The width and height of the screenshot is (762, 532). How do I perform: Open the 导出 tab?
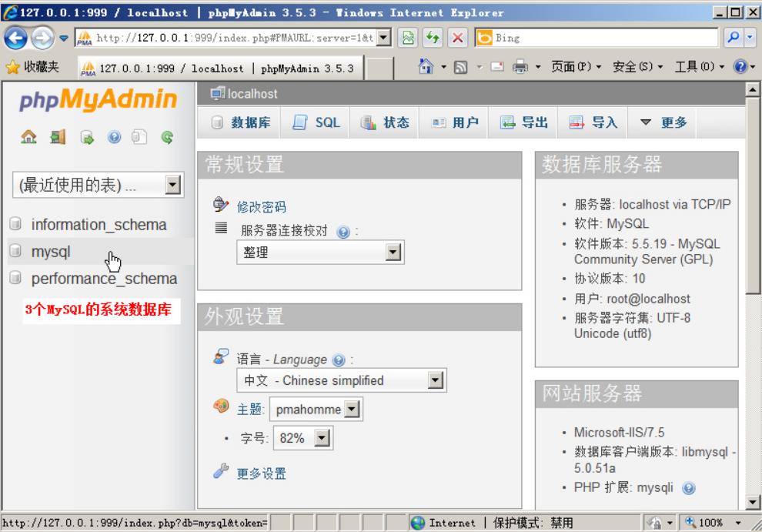(524, 122)
